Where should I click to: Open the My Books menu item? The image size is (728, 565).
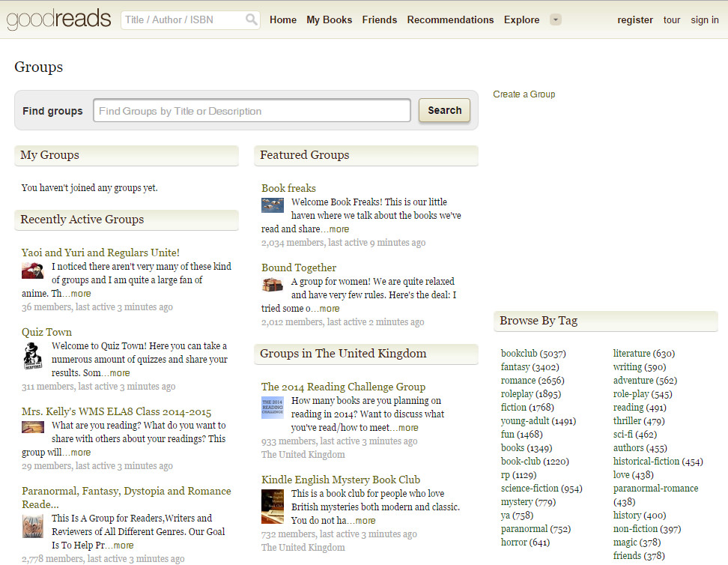(329, 20)
